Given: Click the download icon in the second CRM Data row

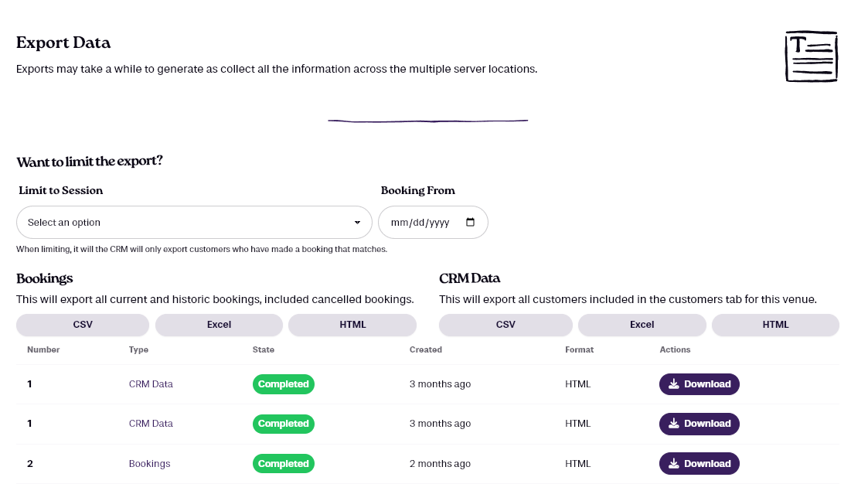Looking at the screenshot, I should [674, 424].
